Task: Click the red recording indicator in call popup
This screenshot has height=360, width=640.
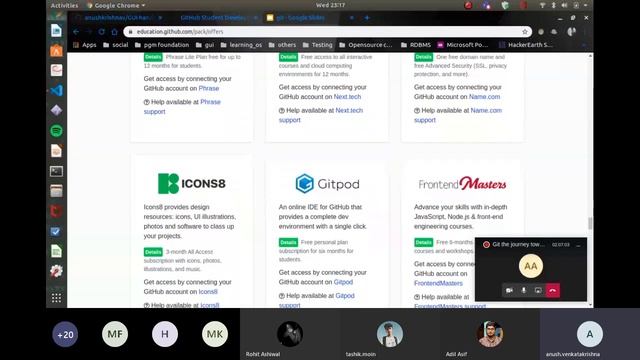Action: [486, 244]
